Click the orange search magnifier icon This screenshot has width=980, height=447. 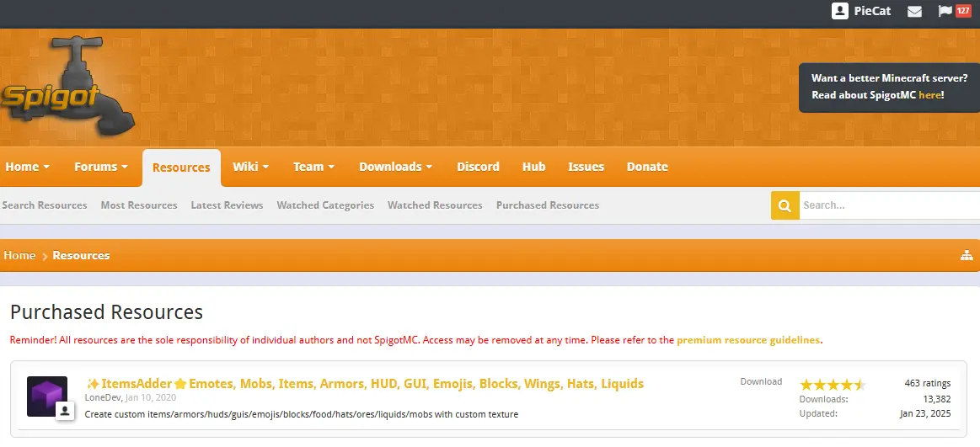pyautogui.click(x=785, y=205)
